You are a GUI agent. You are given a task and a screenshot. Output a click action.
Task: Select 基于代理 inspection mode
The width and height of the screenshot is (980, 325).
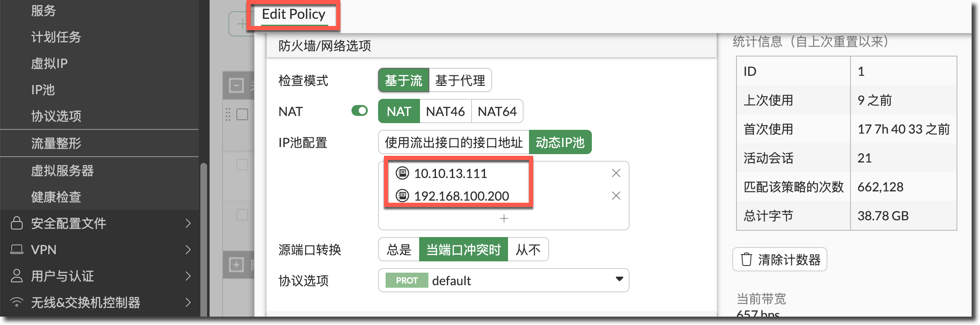[x=460, y=80]
